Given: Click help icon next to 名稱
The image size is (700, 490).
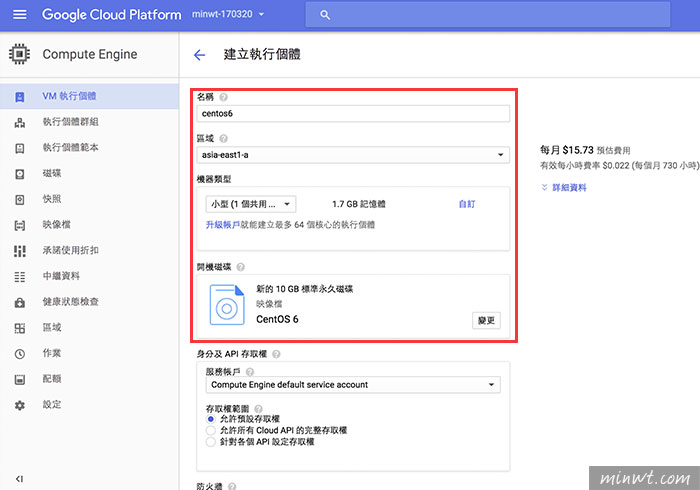Looking at the screenshot, I should tap(224, 97).
